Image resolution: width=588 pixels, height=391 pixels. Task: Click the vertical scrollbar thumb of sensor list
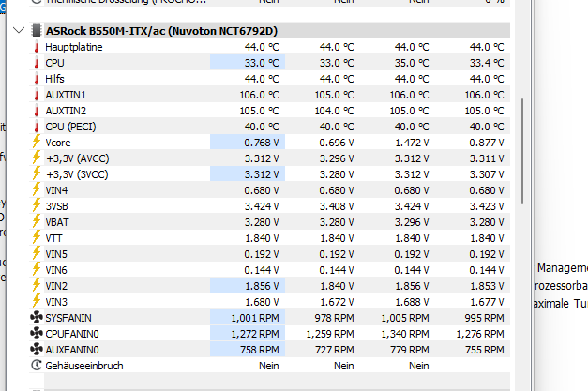[x=522, y=152]
